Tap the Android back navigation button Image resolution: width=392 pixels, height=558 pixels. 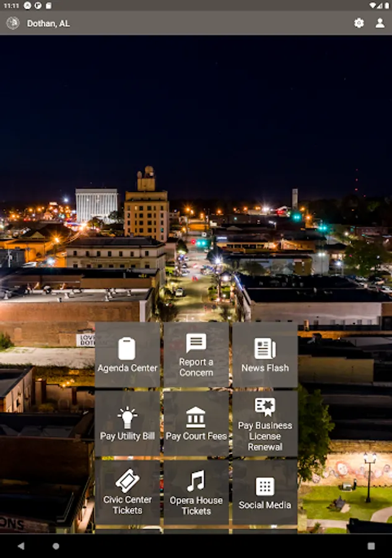click(x=21, y=546)
